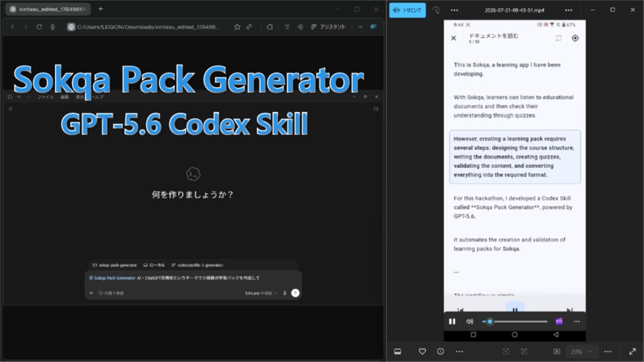The image size is (644, 362).
Task: Open the Assistant (アシスタント) button
Action: 328,26
